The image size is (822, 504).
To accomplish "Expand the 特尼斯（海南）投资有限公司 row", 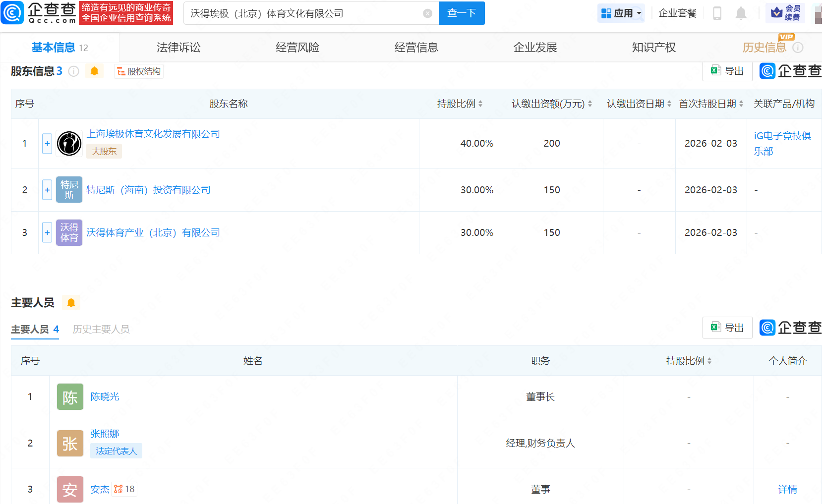I will point(47,190).
